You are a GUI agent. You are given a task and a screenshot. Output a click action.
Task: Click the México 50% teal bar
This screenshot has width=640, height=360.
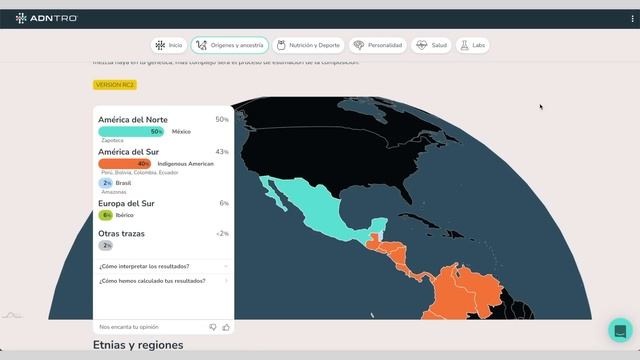131,131
